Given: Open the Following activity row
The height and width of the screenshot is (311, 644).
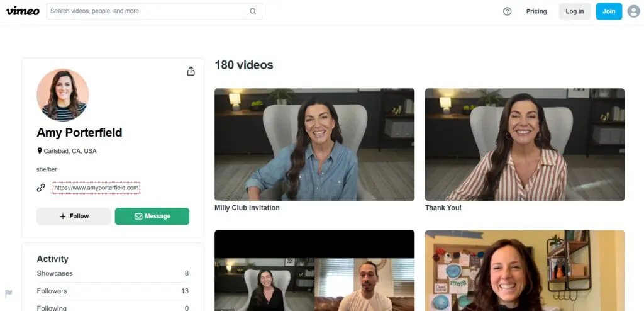Looking at the screenshot, I should (113, 308).
